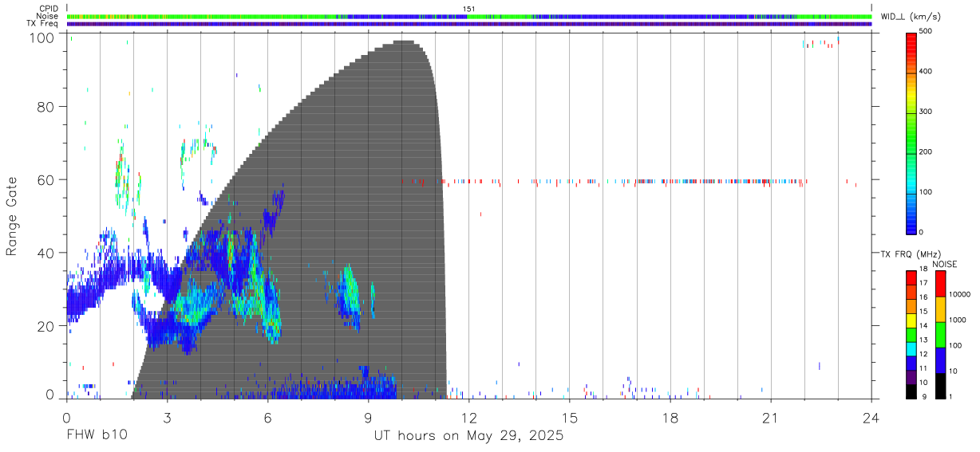This screenshot has height=452, width=980.
Task: Click the WID⊥ (km/s) colorbar title
Action: (912, 16)
